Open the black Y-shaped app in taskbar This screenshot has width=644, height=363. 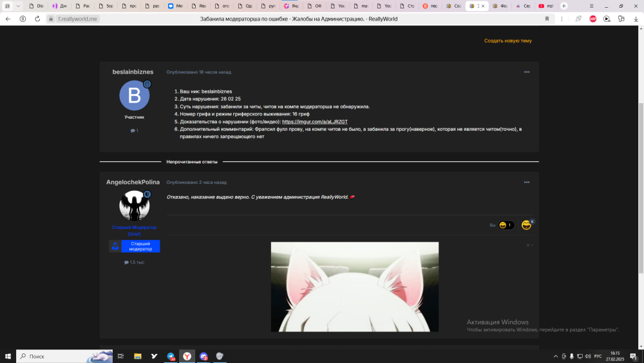click(154, 356)
